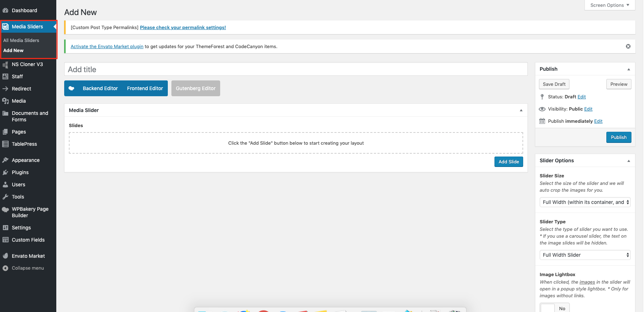Click the Visibility eye icon in Publish box
The width and height of the screenshot is (644, 312).
[542, 109]
